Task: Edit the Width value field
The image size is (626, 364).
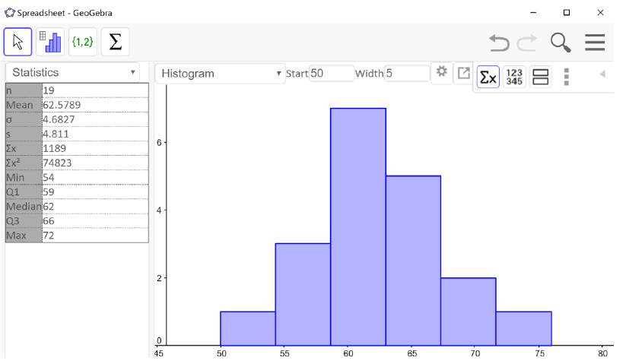Action: (407, 74)
